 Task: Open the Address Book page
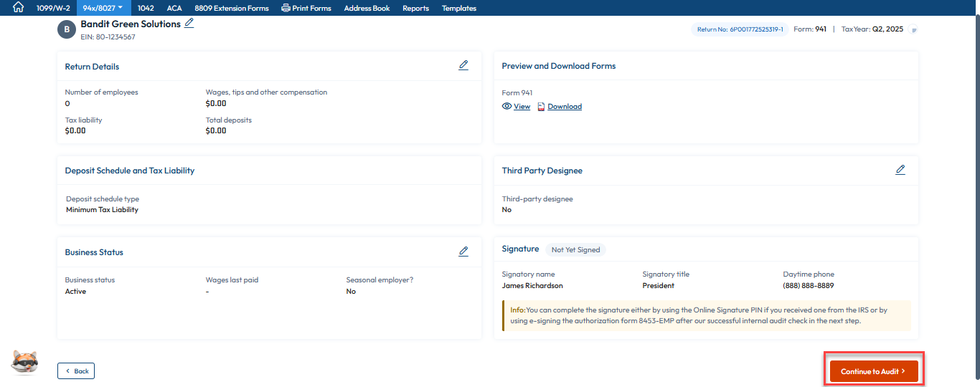[367, 8]
